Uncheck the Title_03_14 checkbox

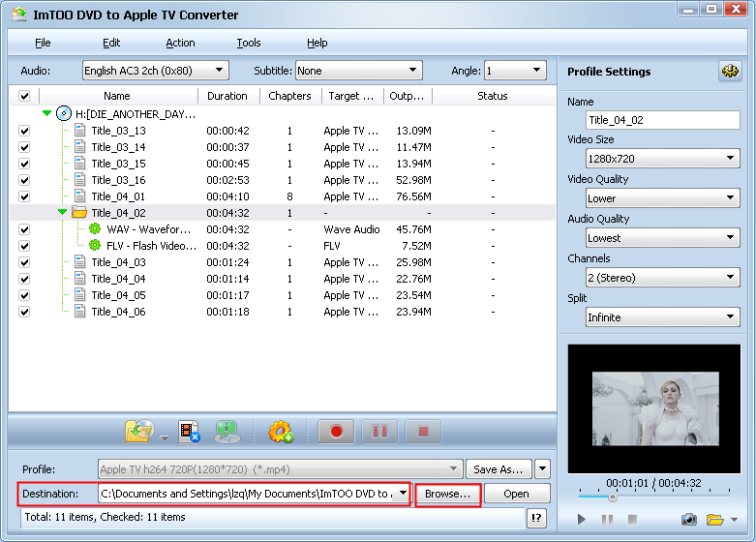(24, 147)
